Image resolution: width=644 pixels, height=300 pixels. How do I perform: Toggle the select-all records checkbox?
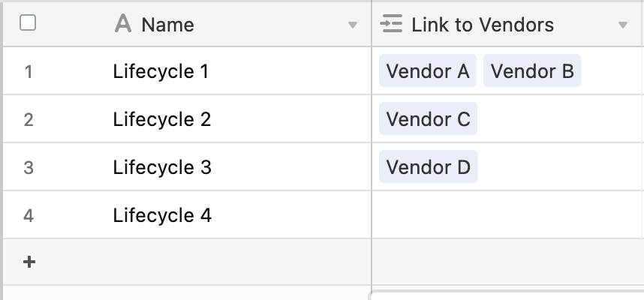point(28,23)
